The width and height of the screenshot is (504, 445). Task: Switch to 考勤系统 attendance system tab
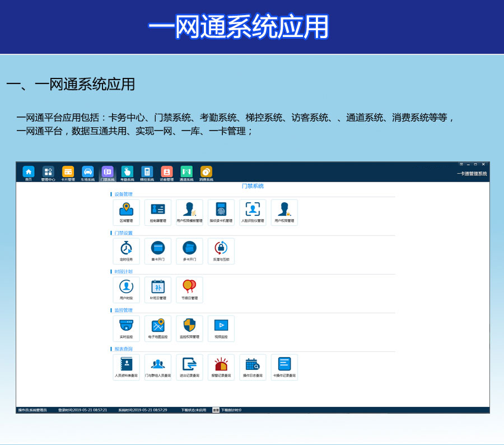point(127,172)
